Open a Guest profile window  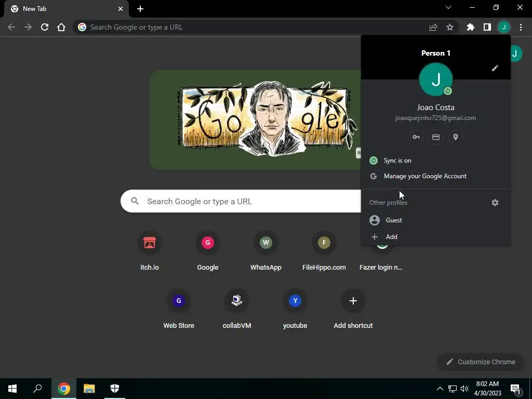436,220
